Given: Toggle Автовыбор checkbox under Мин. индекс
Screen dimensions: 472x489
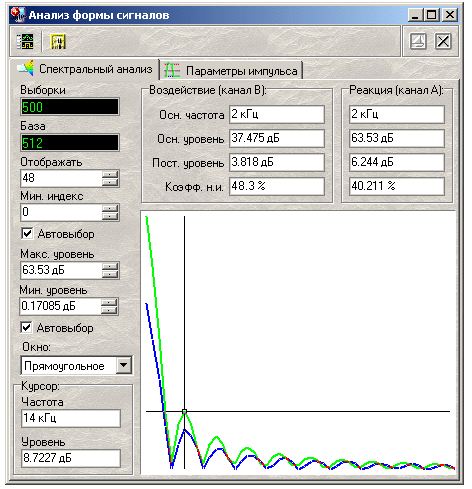Looking at the screenshot, I should click(27, 233).
